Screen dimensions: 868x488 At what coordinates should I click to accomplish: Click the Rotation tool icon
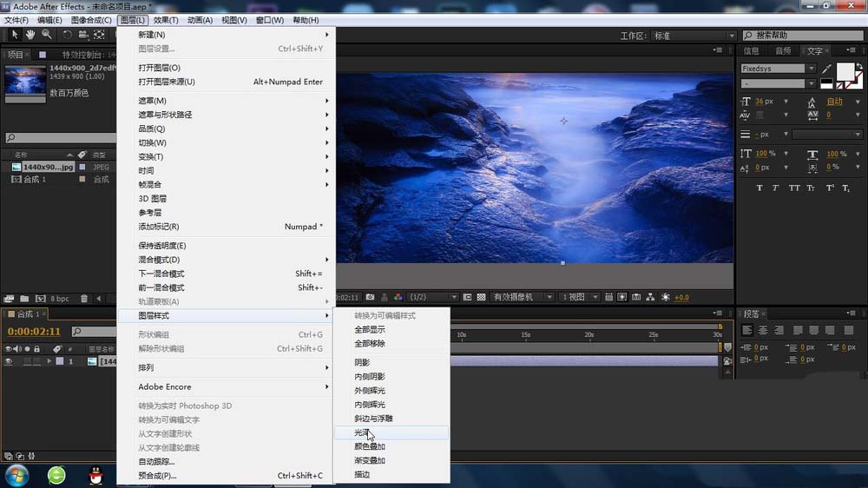(x=68, y=35)
